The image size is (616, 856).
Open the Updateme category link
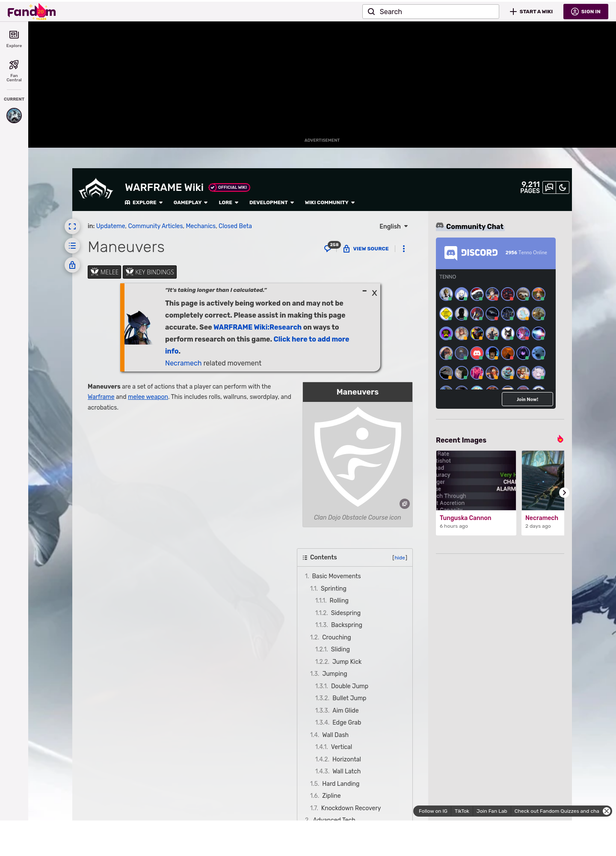coord(111,226)
